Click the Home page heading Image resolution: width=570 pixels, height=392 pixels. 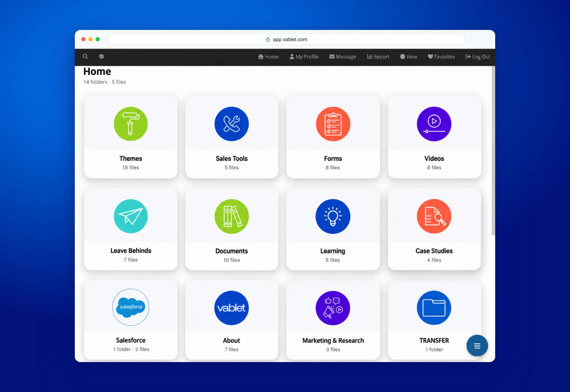coord(97,72)
